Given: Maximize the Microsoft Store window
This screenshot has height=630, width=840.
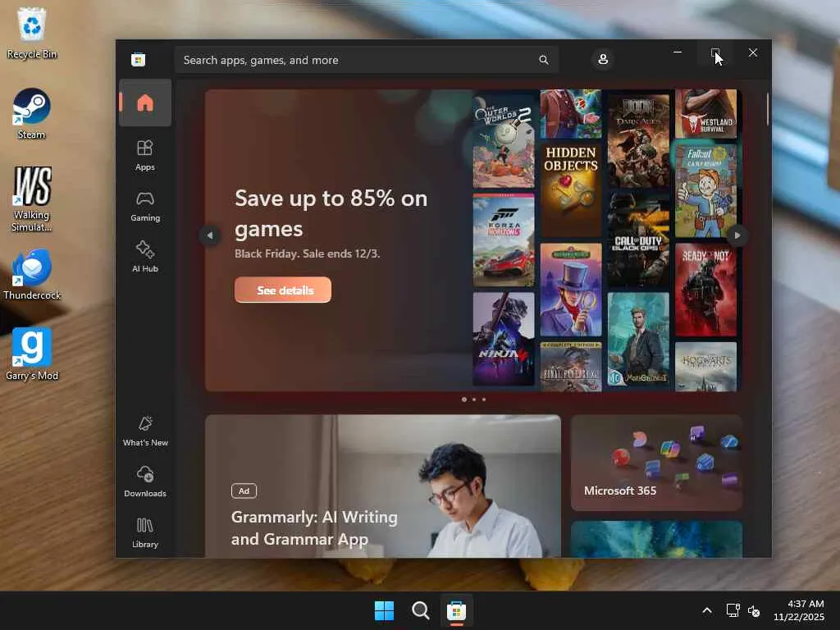Looking at the screenshot, I should point(715,52).
